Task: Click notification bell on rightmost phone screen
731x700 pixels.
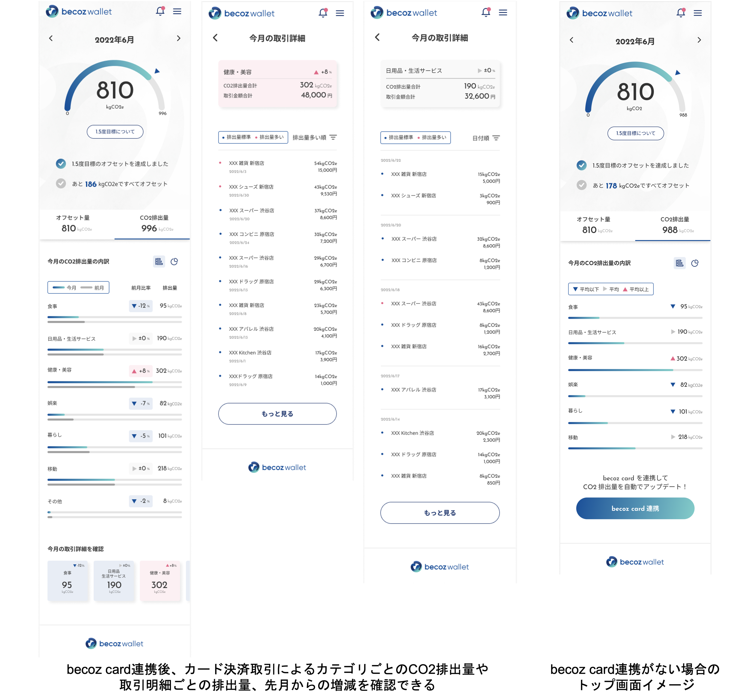Action: coord(681,13)
